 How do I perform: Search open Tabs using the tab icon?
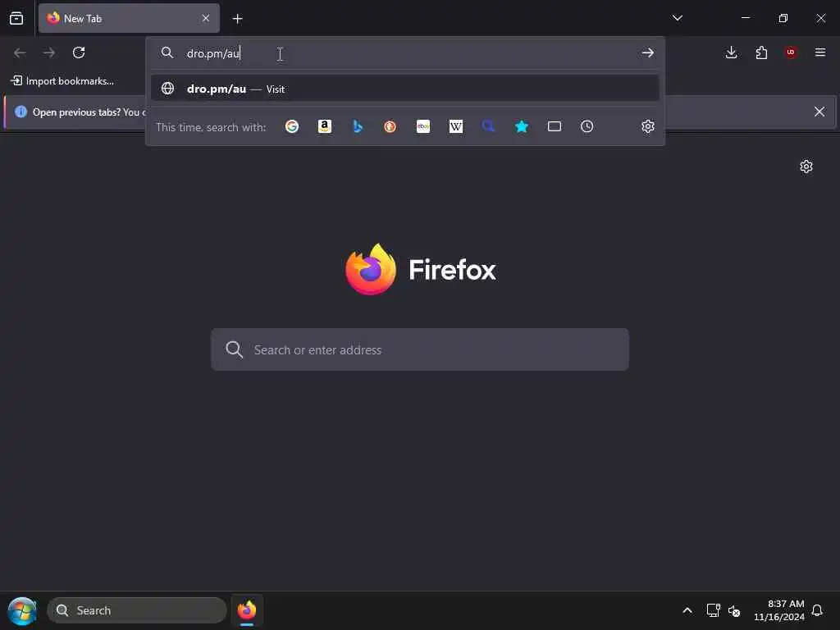[x=555, y=126]
